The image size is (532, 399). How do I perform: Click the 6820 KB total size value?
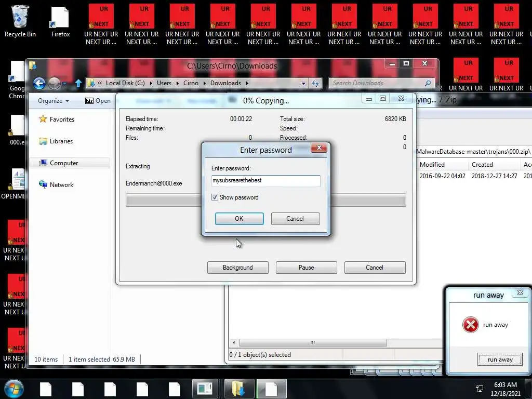tap(395, 119)
